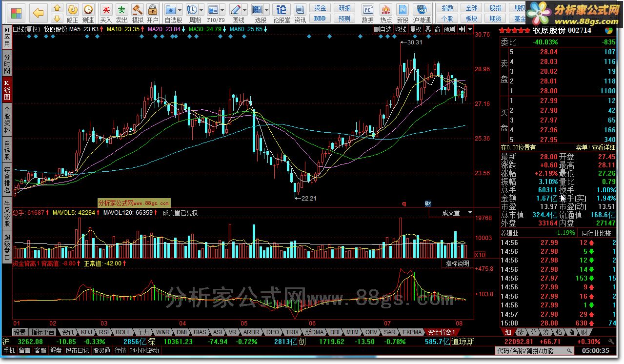Click the 研报 research reports button
This screenshot has width=624, height=364.
coord(344,8)
